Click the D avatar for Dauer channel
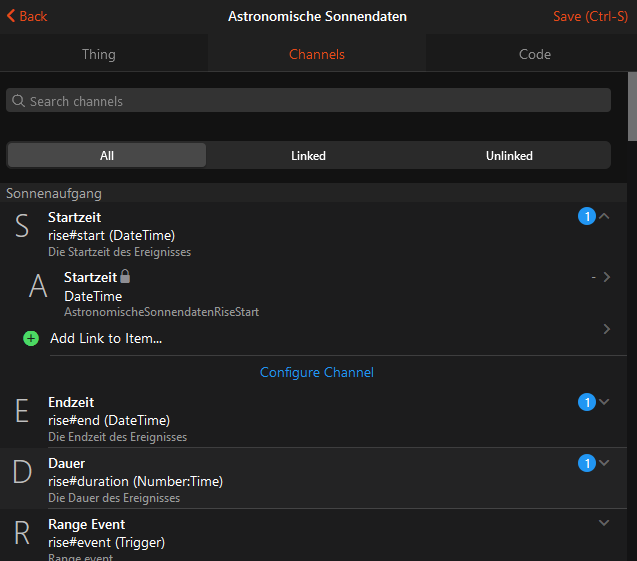 (22, 472)
